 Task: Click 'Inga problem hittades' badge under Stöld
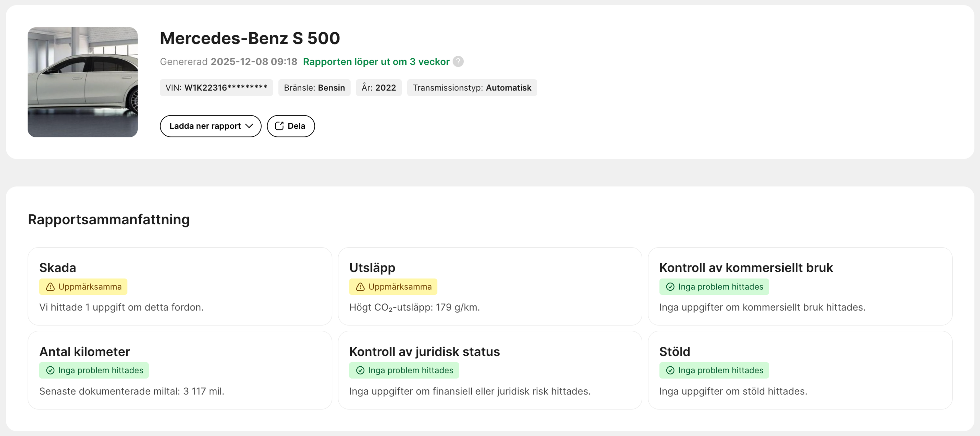pos(714,370)
